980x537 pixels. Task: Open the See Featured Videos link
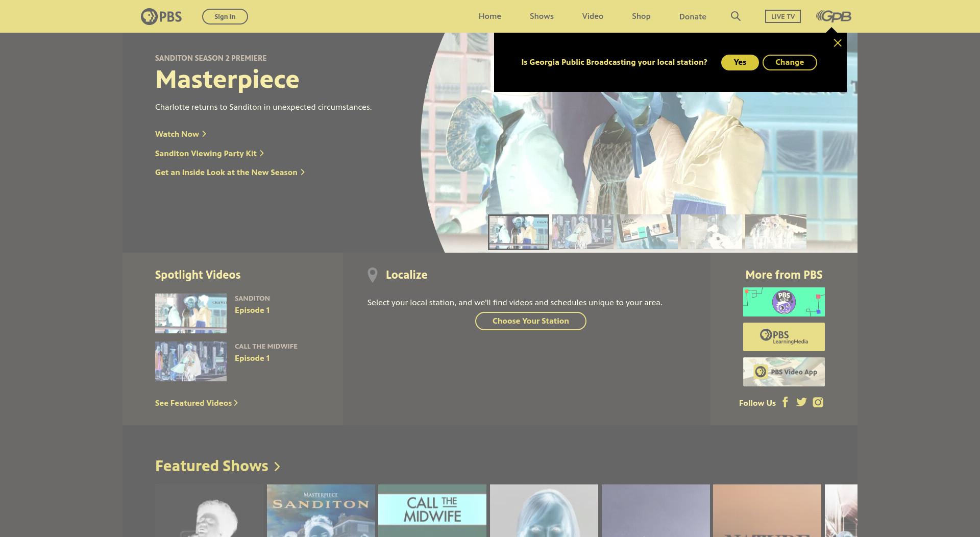[x=197, y=403]
